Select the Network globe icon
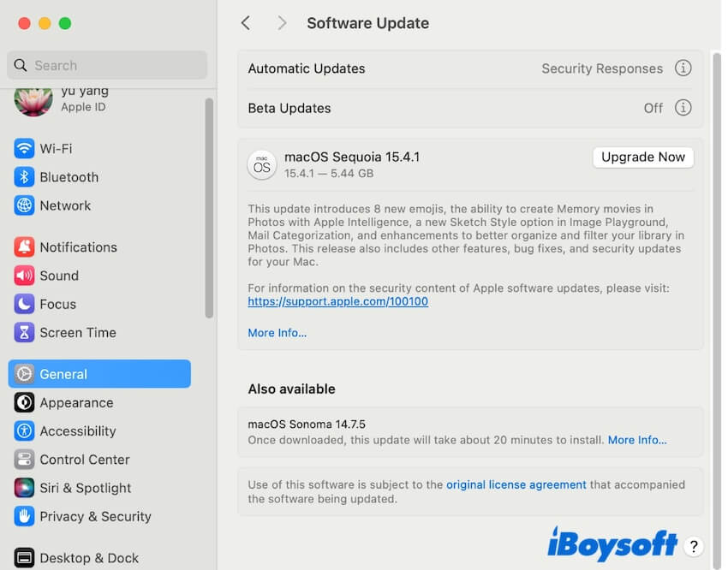Image resolution: width=728 pixels, height=570 pixels. 24,205
